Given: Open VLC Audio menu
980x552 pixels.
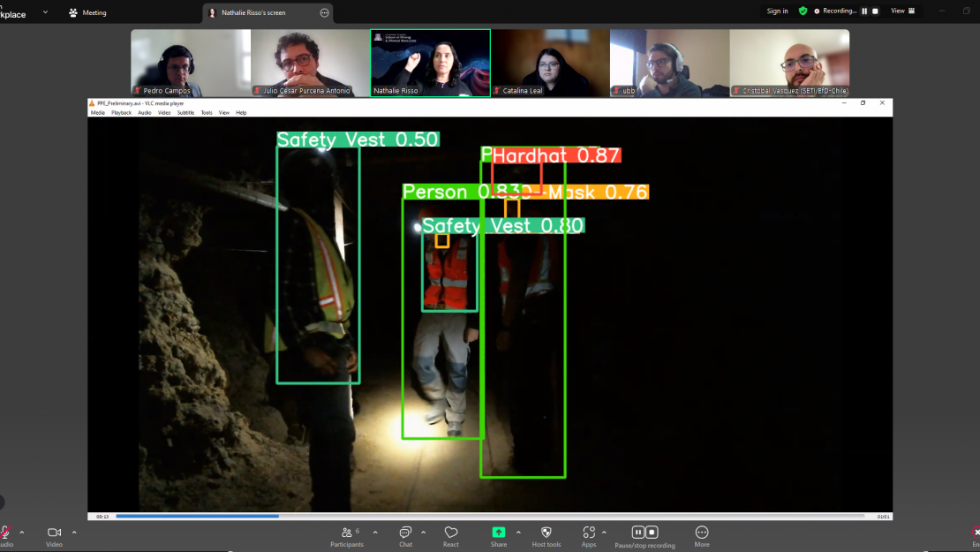Looking at the screenshot, I should click(x=145, y=113).
